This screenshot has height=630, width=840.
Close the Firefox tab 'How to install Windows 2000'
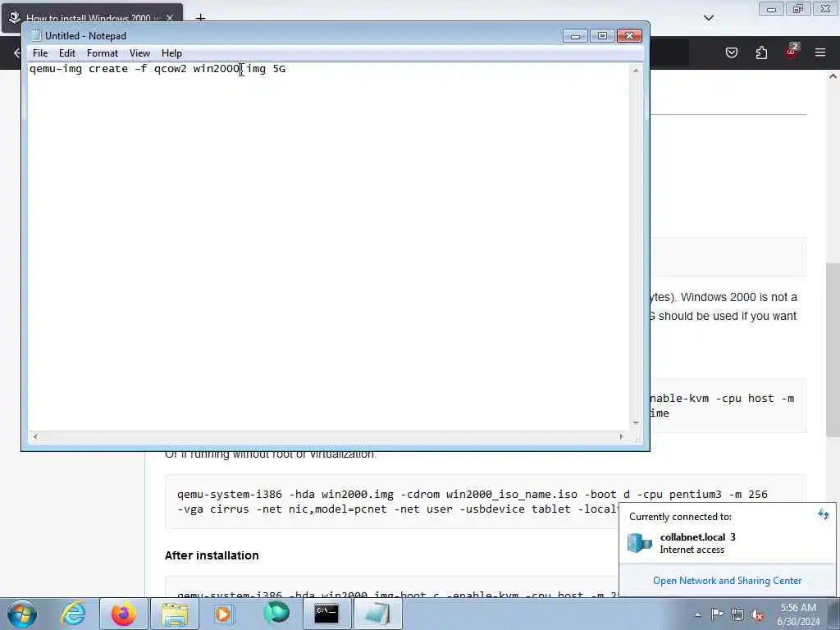click(170, 18)
